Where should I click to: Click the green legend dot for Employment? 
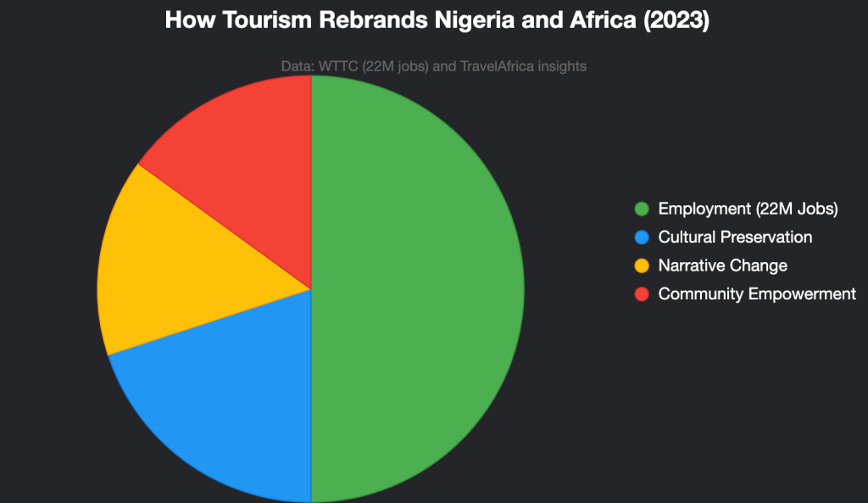642,209
